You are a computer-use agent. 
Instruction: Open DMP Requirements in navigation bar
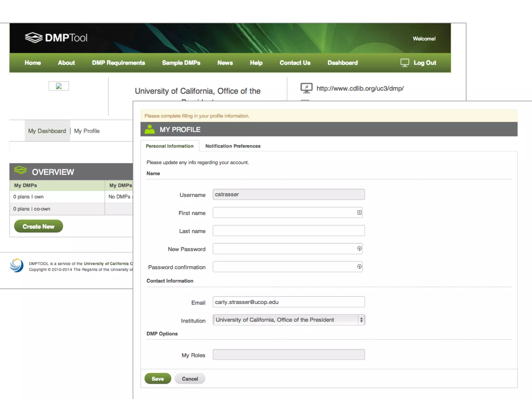[118, 63]
